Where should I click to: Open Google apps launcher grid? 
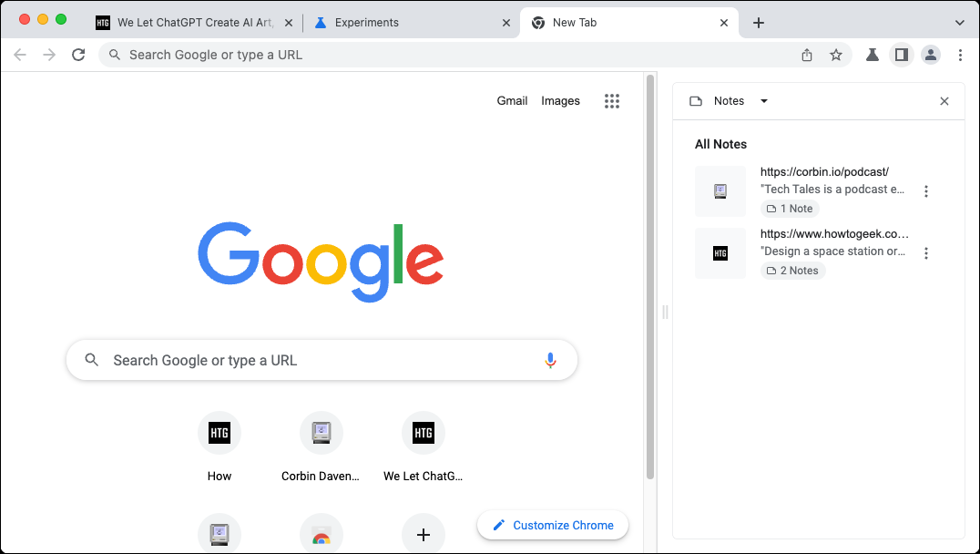611,100
